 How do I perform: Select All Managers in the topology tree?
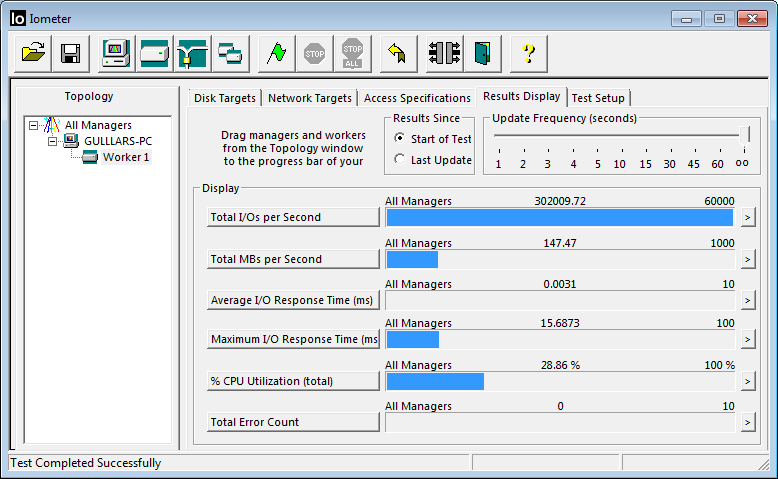pyautogui.click(x=98, y=125)
